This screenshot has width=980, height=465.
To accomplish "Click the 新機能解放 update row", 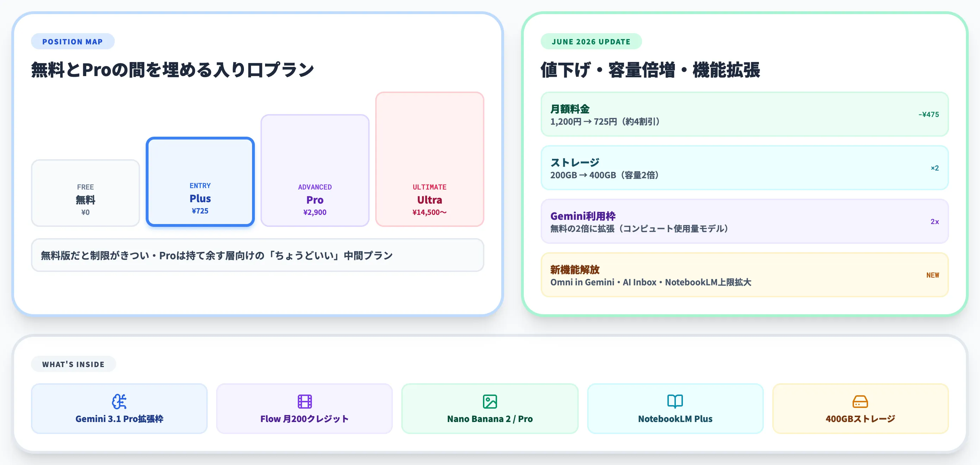I will (x=745, y=275).
